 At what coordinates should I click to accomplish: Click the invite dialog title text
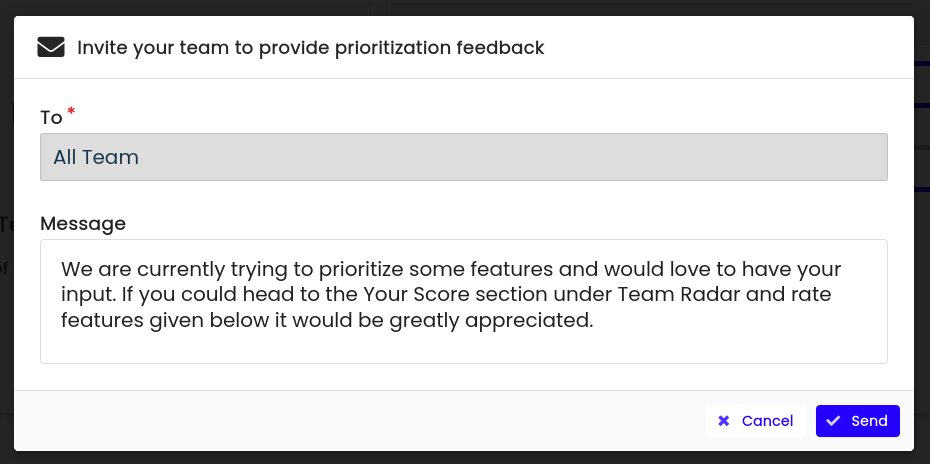point(310,47)
